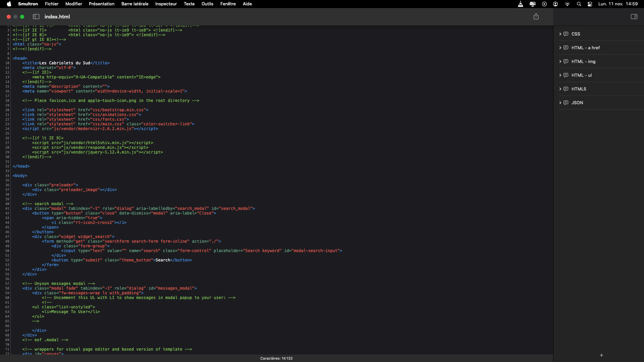This screenshot has width=644, height=362.
Task: Expand the HTML - a href snippet group
Action: click(x=560, y=48)
